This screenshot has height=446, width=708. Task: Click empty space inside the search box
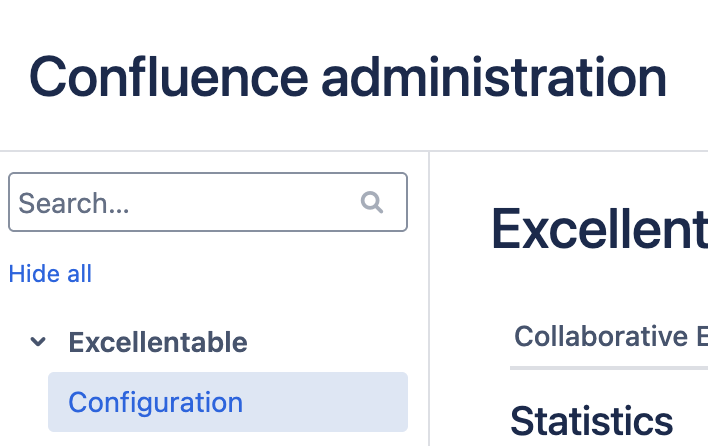[244, 202]
